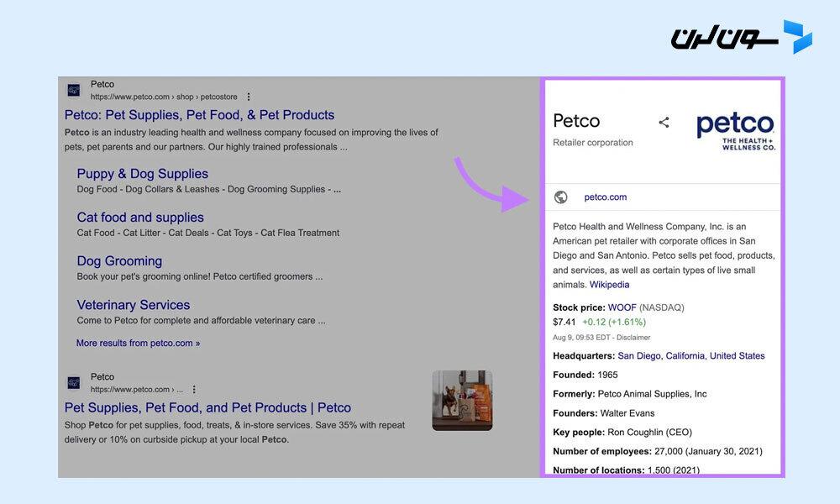Click 'Petco is an industry leading' snippet
The width and height of the screenshot is (840, 504).
click(x=251, y=139)
